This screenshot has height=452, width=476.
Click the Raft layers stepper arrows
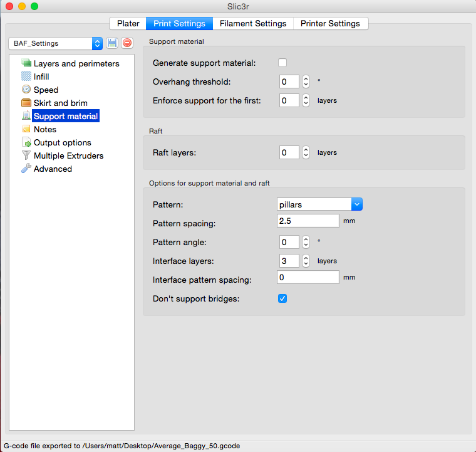click(306, 152)
